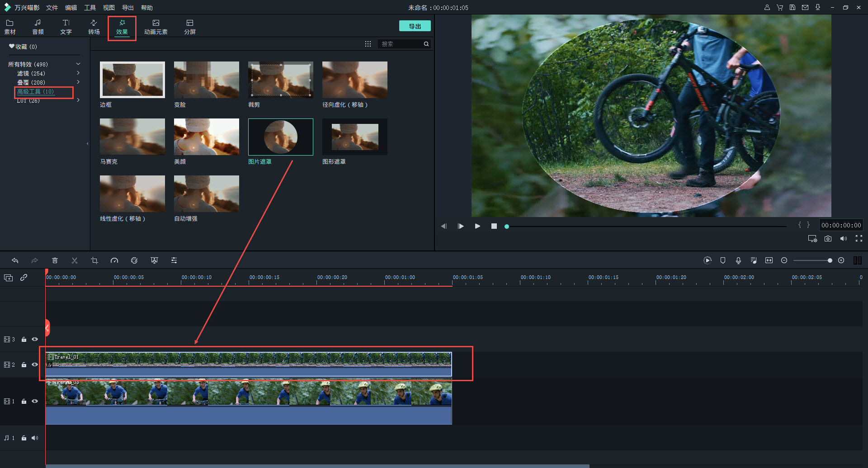868x468 pixels.
Task: Enter fullscreen preview mode
Action: pyautogui.click(x=859, y=239)
